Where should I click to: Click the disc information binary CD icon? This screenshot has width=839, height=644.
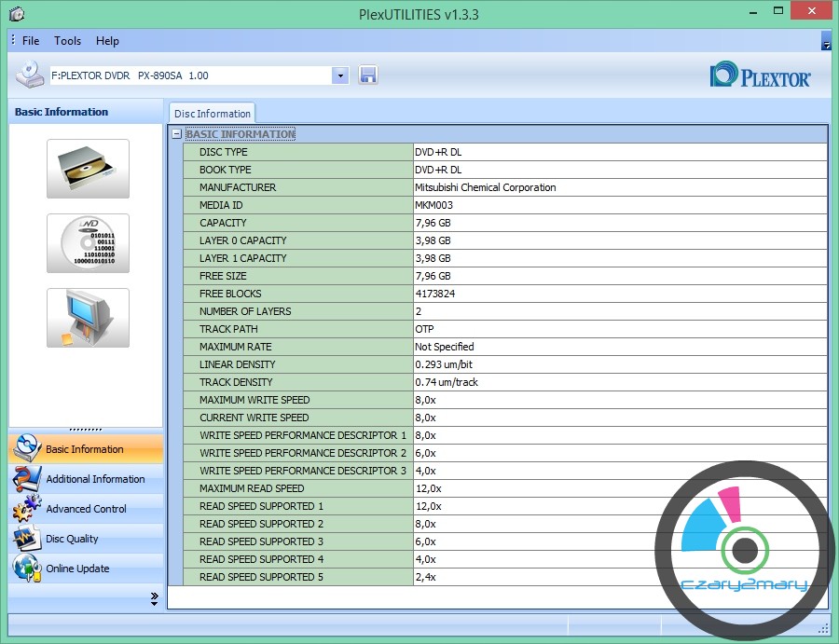click(88, 243)
